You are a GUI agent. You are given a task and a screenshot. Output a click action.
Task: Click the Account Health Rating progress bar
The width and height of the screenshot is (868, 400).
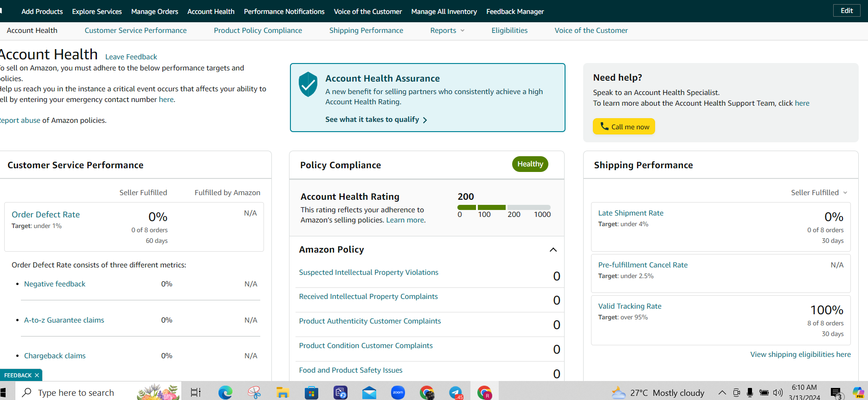[x=504, y=207]
